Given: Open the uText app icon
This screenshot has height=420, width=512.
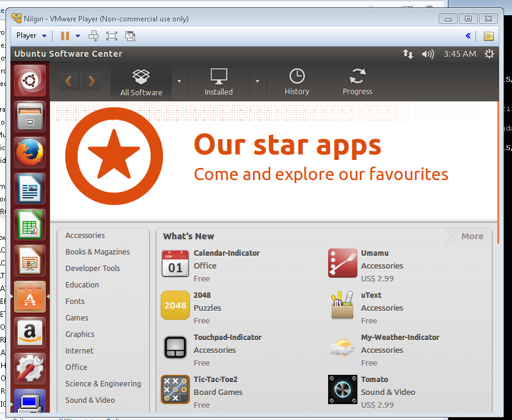Looking at the screenshot, I should click(x=343, y=305).
